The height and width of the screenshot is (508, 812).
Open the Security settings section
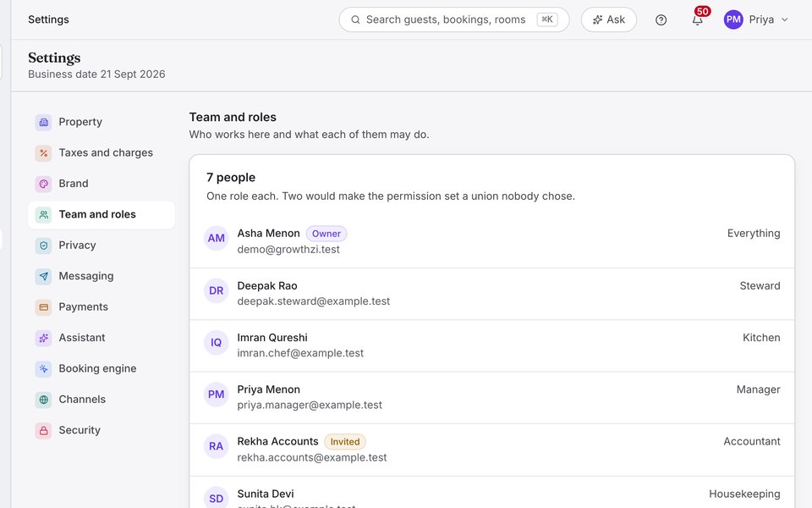point(101,431)
